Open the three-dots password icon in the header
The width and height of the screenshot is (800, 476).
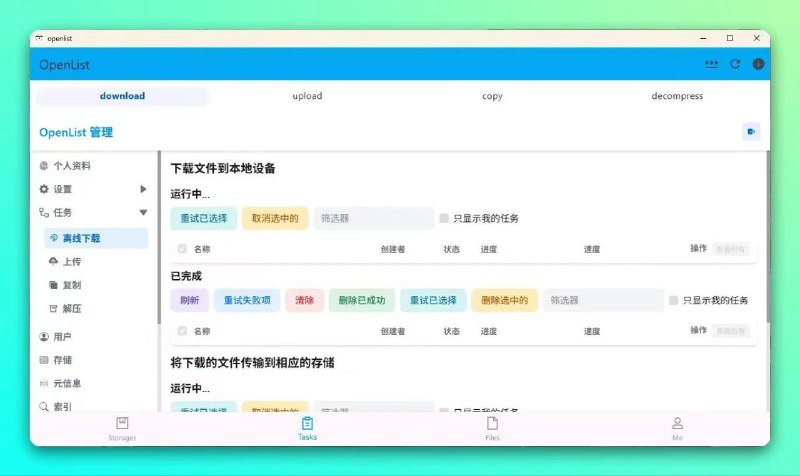click(711, 64)
